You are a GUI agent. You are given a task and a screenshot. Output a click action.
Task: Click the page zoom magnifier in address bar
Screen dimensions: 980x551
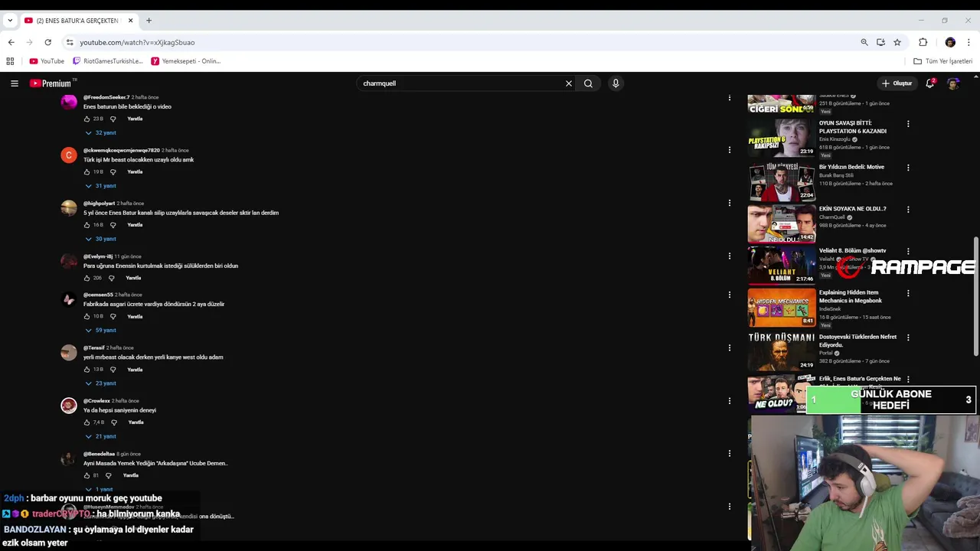(x=864, y=42)
